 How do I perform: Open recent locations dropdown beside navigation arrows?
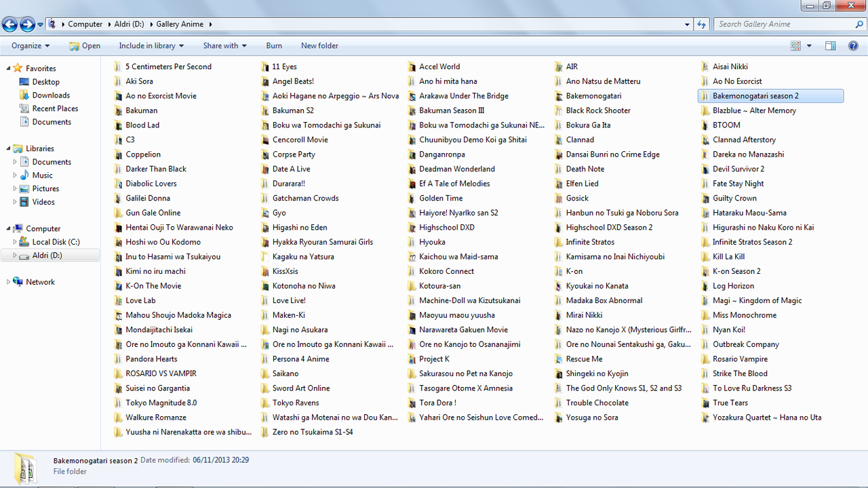coord(41,24)
